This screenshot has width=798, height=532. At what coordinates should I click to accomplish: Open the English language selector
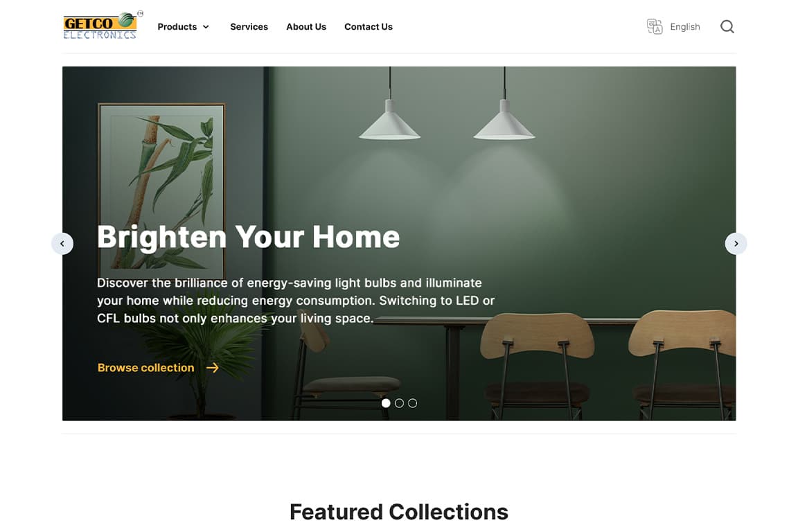click(685, 26)
